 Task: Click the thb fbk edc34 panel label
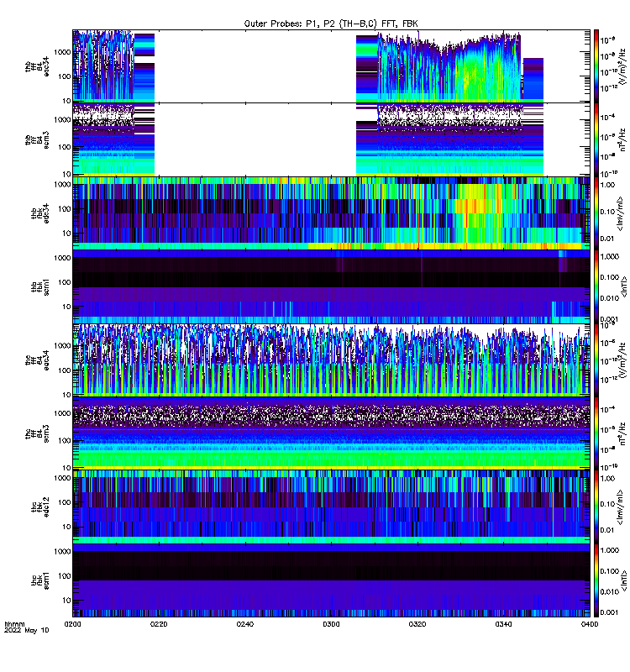pyautogui.click(x=39, y=213)
